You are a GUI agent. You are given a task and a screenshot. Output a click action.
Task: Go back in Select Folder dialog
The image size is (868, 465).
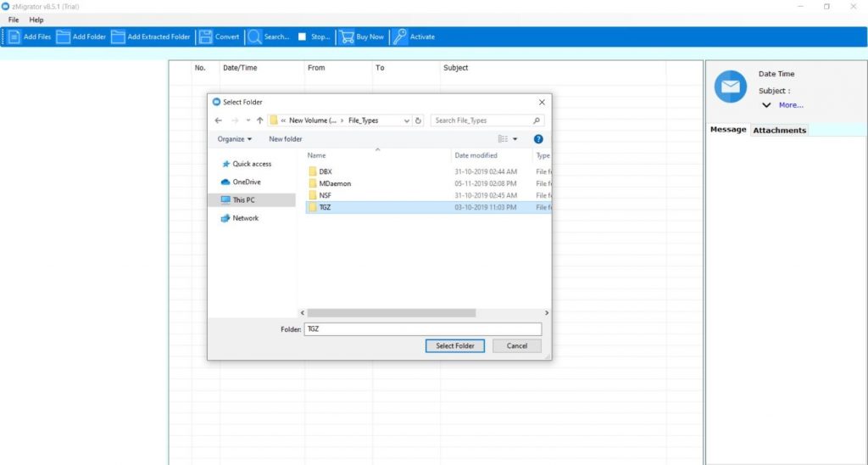218,120
